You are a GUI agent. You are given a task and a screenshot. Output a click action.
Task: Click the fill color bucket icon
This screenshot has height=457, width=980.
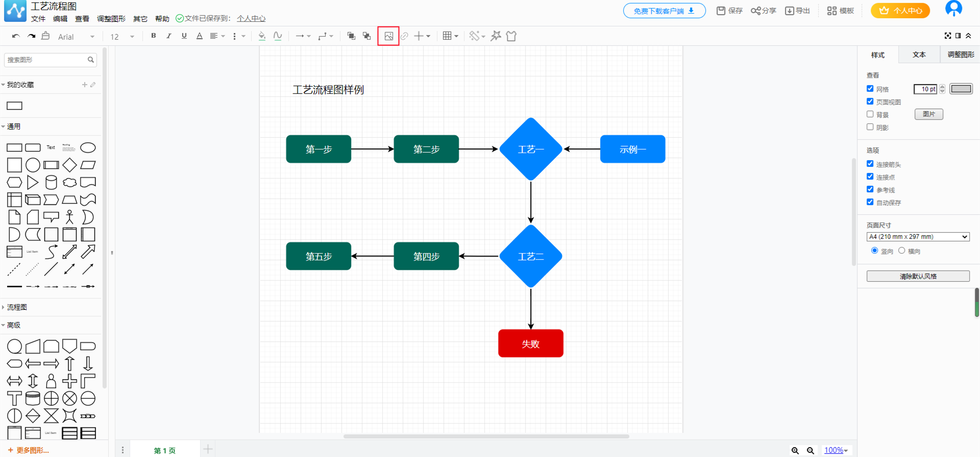click(x=262, y=36)
